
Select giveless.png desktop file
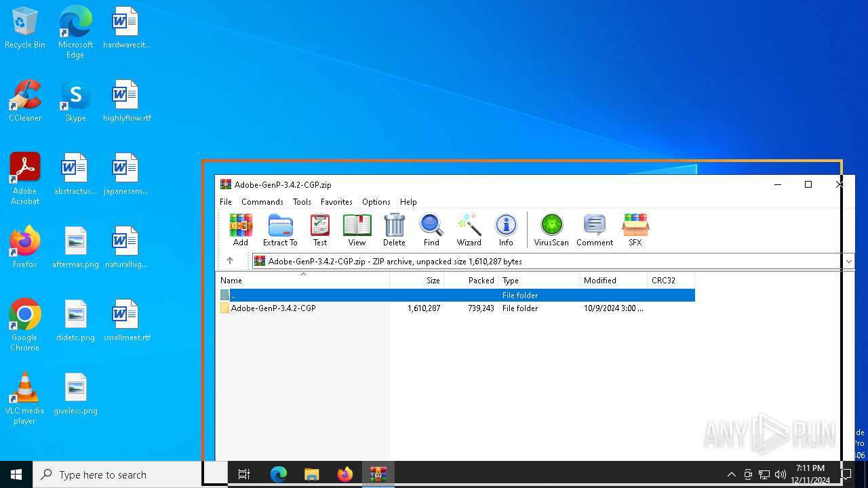pyautogui.click(x=75, y=394)
